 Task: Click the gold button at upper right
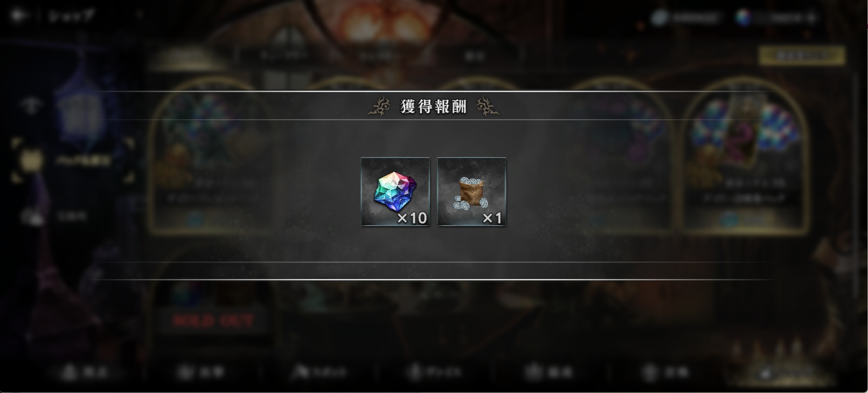click(x=802, y=55)
